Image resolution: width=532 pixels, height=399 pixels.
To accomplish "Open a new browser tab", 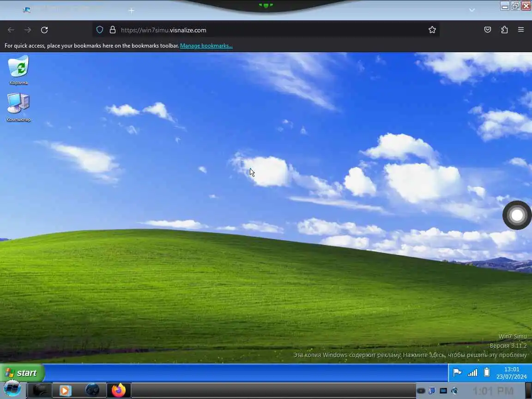I will pos(131,11).
